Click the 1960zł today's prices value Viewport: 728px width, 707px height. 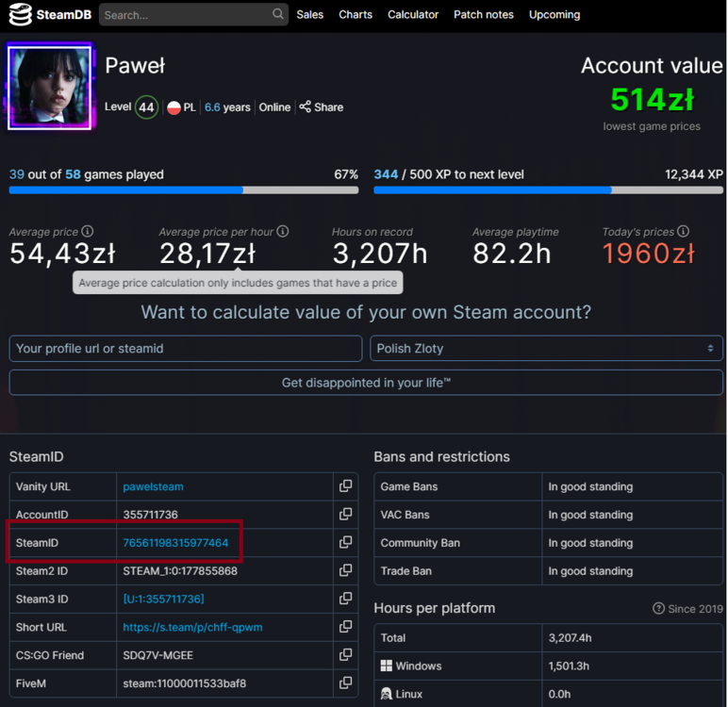648,254
